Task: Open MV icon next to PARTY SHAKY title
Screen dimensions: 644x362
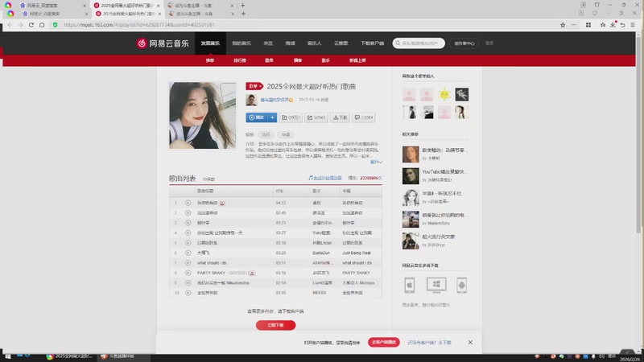Action: click(252, 273)
